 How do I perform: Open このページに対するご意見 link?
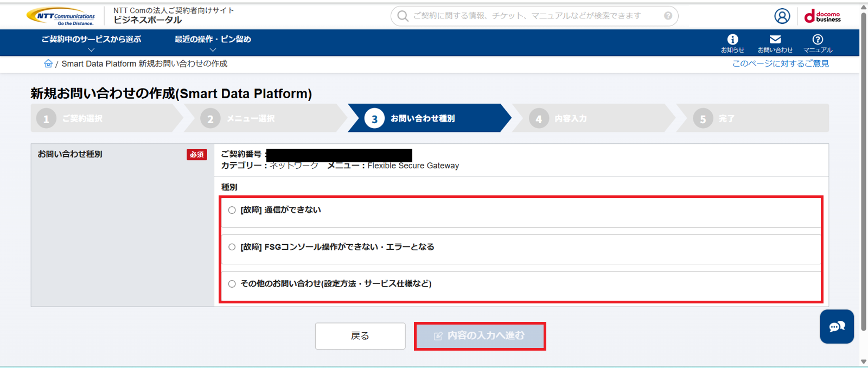[x=781, y=64]
